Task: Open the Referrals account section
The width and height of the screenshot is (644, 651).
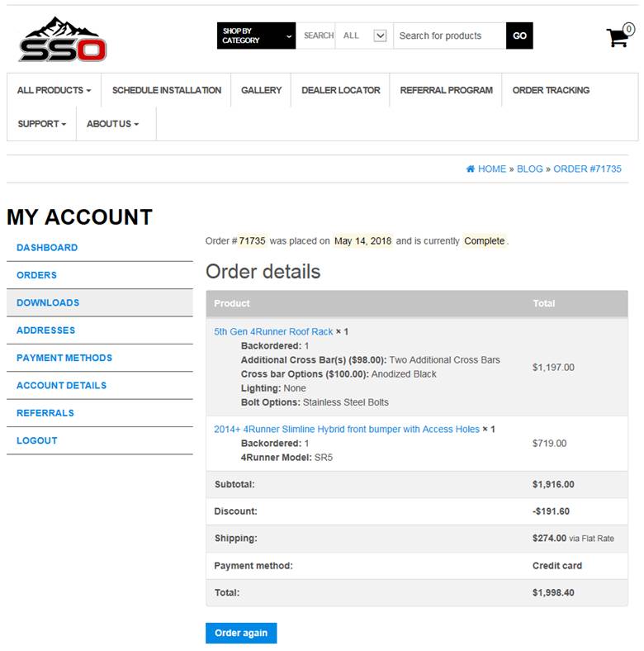Action: pos(45,413)
